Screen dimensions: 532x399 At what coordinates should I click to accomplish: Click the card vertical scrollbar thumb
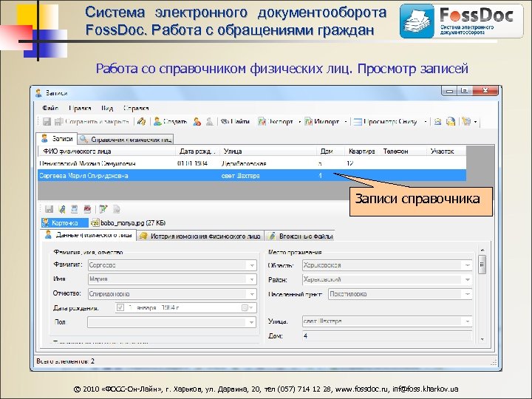482,265
